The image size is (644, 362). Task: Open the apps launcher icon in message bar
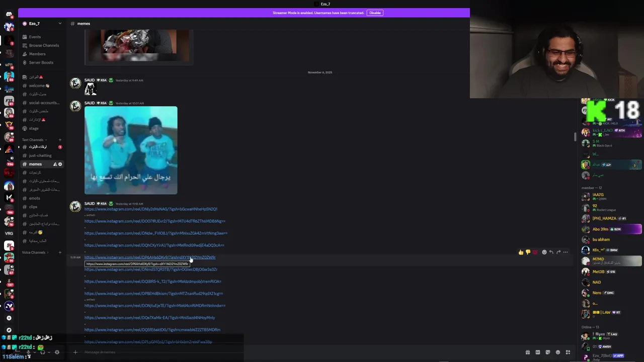[568, 352]
